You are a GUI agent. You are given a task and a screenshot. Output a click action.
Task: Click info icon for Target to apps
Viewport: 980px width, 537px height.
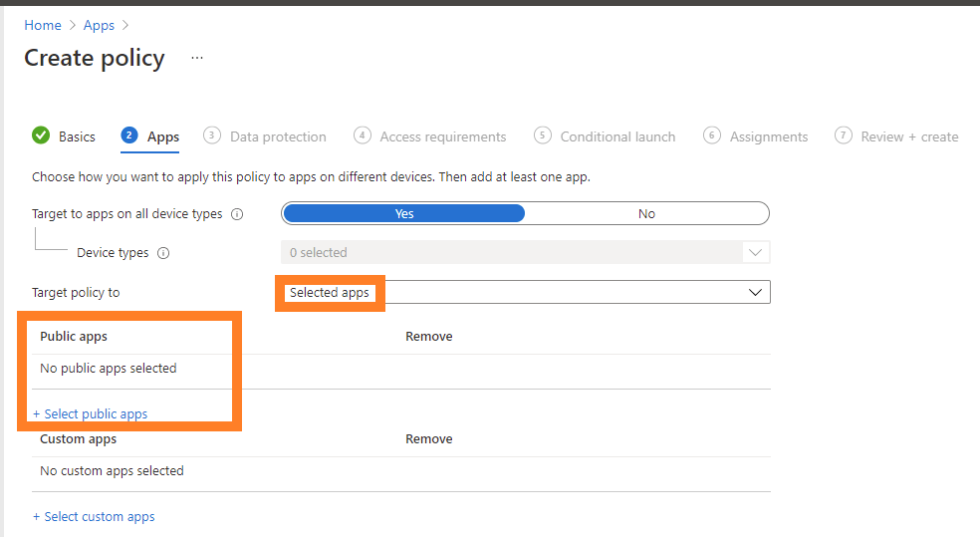click(237, 214)
